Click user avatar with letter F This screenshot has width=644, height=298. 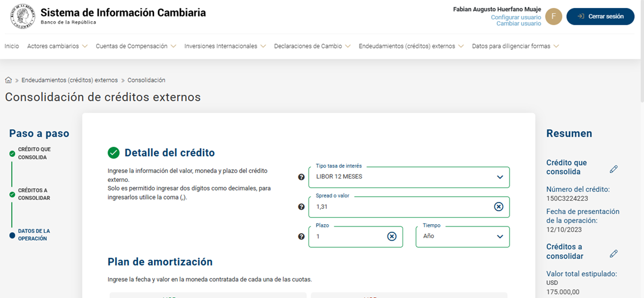[553, 17]
